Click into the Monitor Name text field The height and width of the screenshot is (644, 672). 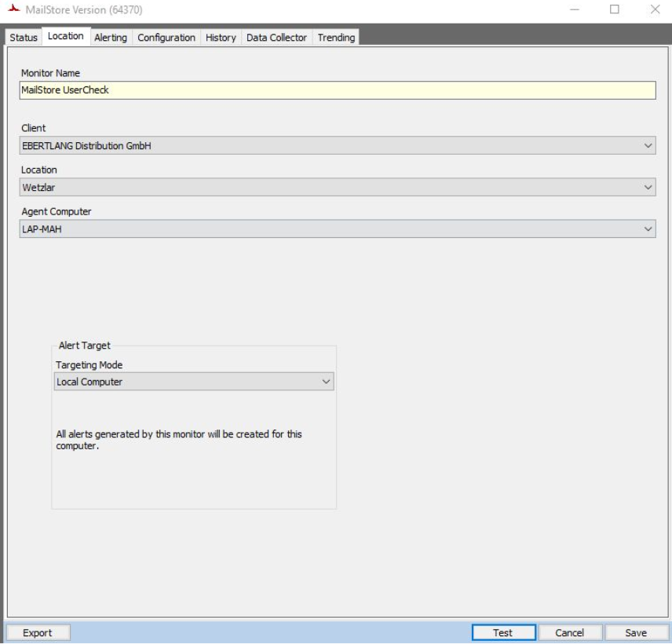(x=338, y=90)
